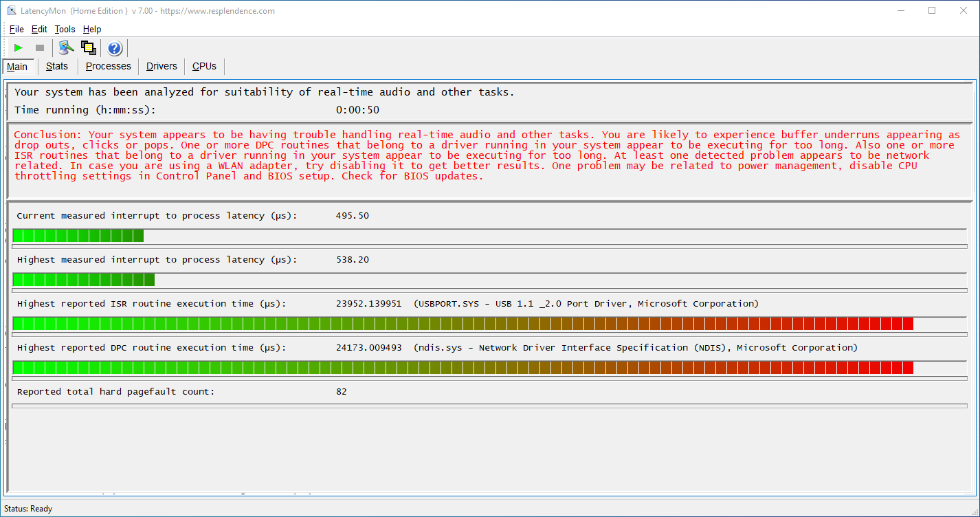The height and width of the screenshot is (517, 980).
Task: Maximize the LatencyMon window
Action: tap(932, 10)
